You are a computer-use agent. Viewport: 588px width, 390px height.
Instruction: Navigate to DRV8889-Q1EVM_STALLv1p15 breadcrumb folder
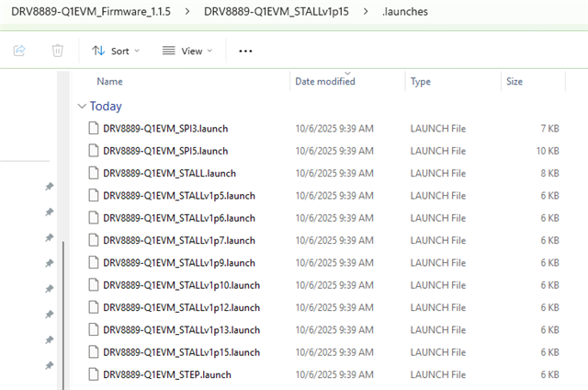277,12
